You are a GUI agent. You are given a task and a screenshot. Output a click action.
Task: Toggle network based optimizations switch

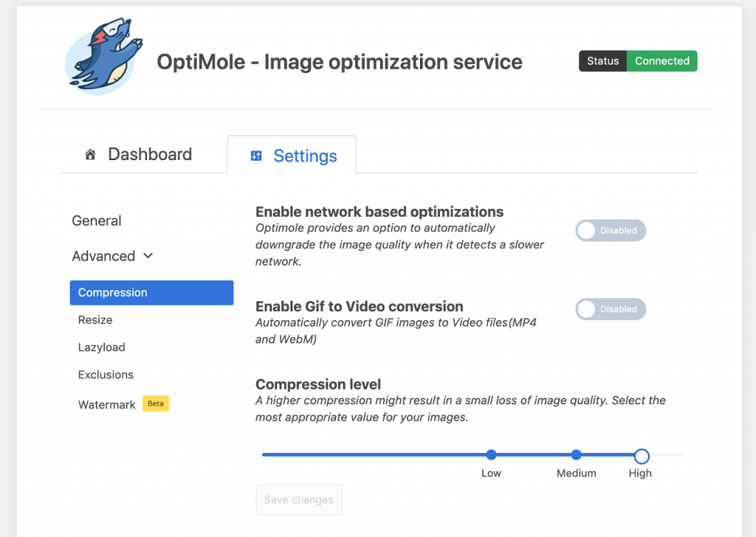point(611,230)
